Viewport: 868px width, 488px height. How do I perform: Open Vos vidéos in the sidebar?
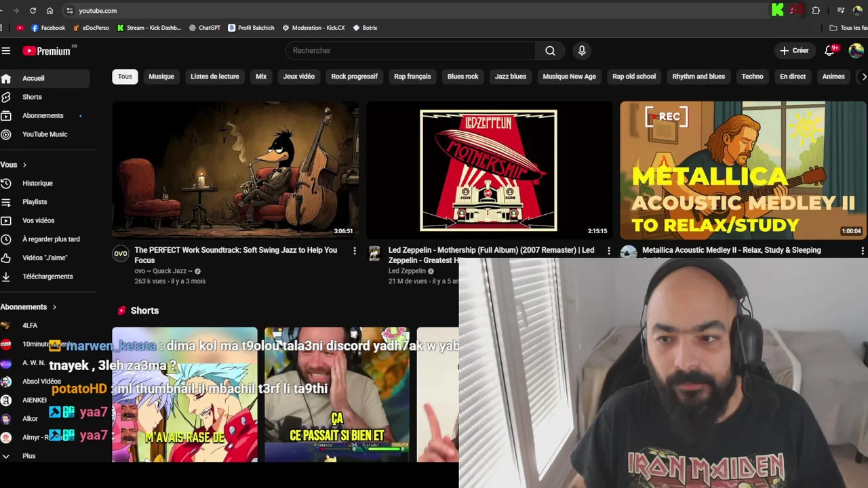pos(45,220)
